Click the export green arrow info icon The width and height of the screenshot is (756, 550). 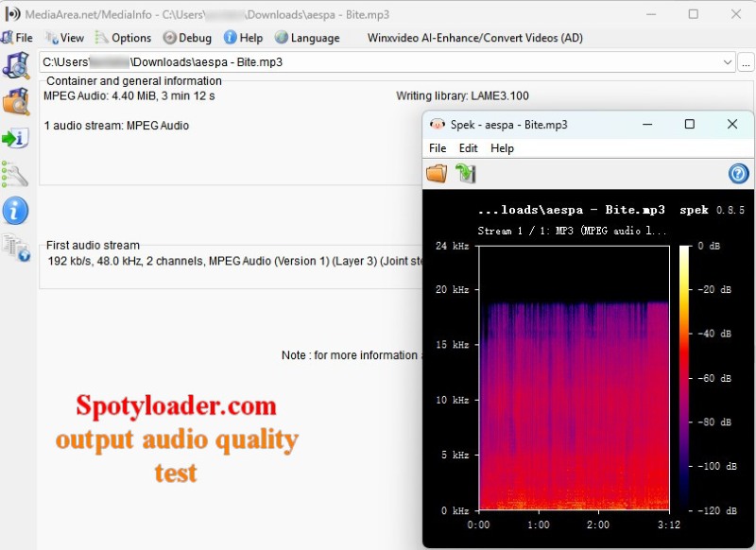16,138
